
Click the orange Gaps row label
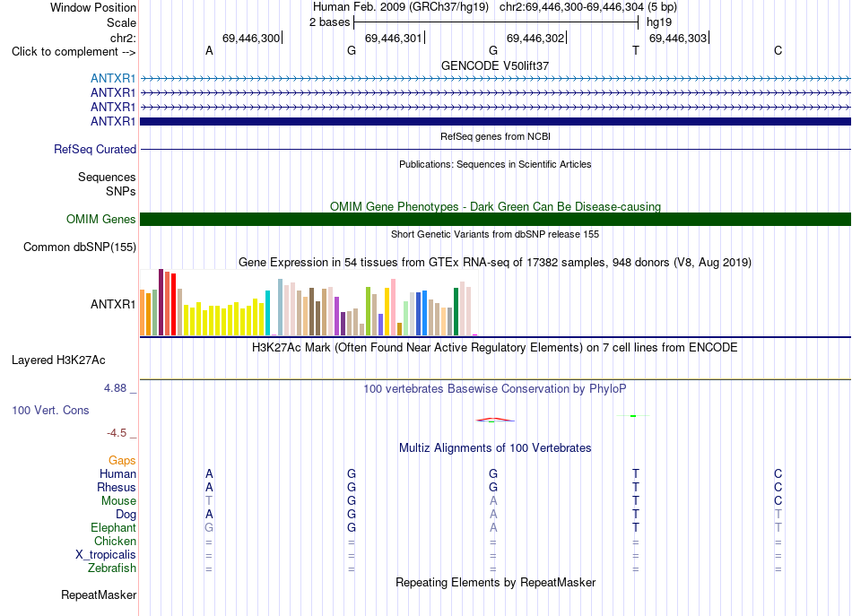click(x=122, y=461)
